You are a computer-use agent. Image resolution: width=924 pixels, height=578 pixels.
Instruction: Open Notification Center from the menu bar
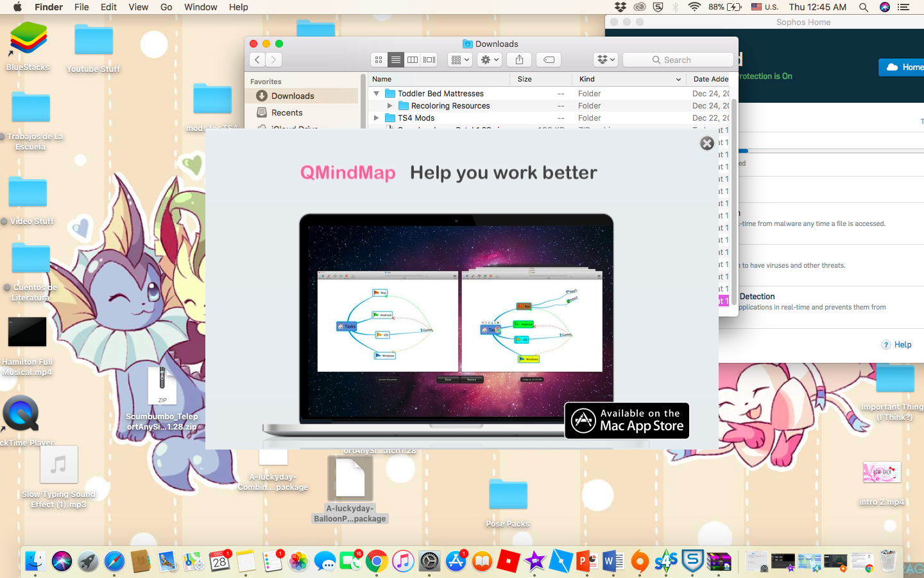[x=903, y=7]
